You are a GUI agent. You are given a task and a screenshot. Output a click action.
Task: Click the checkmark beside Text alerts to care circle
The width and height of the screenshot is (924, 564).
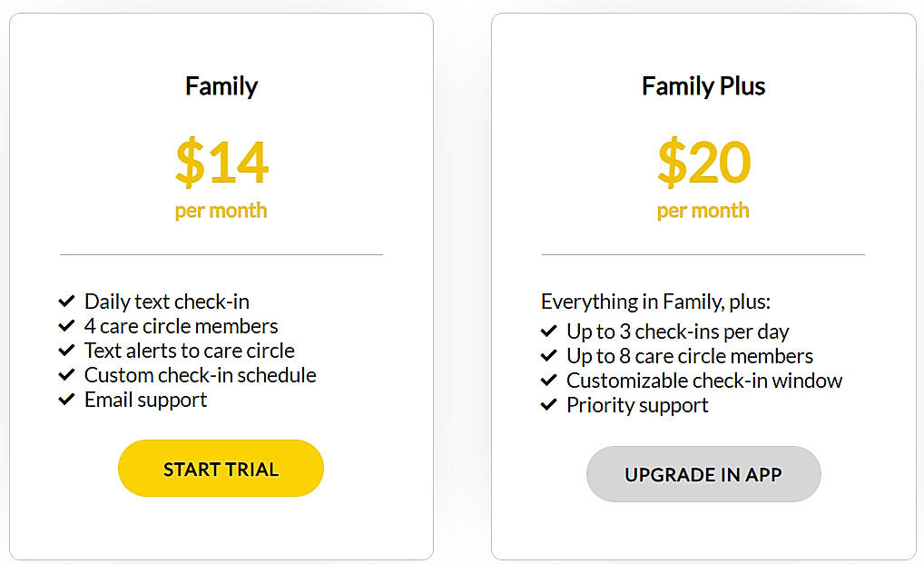66,350
